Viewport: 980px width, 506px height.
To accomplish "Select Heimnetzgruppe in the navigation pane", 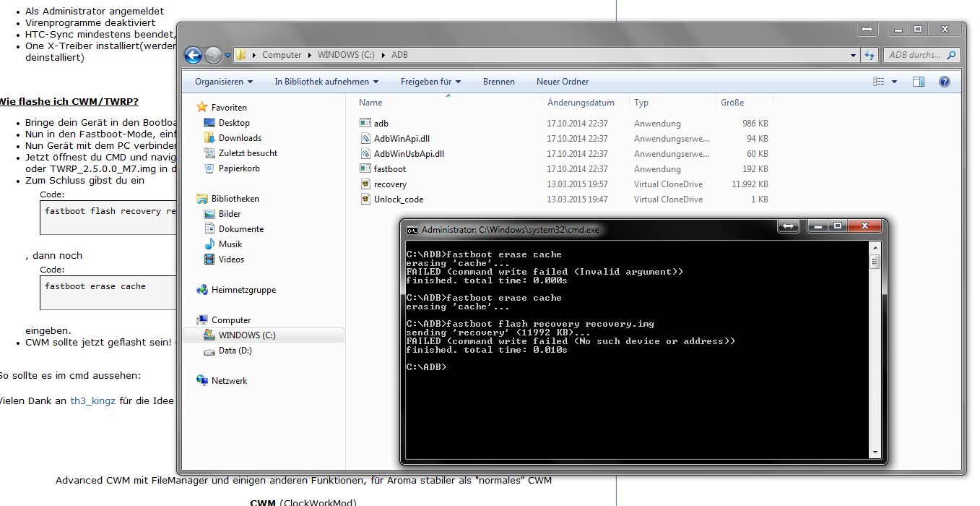I will click(243, 290).
